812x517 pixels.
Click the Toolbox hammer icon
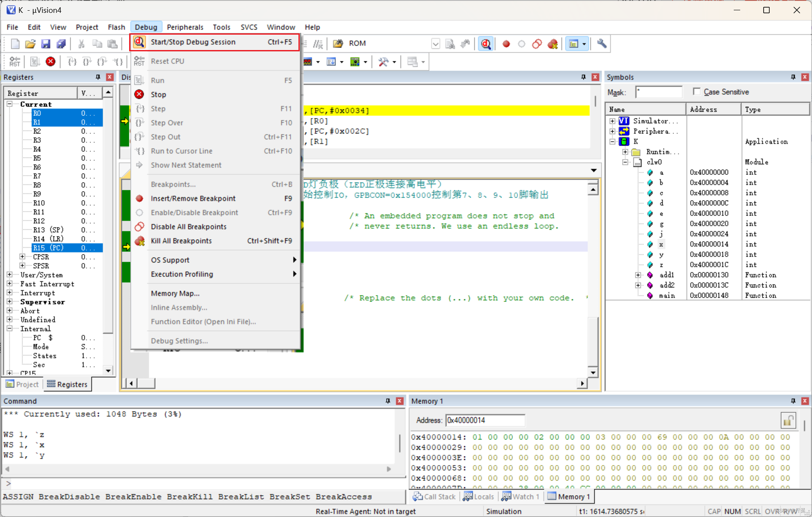[384, 62]
